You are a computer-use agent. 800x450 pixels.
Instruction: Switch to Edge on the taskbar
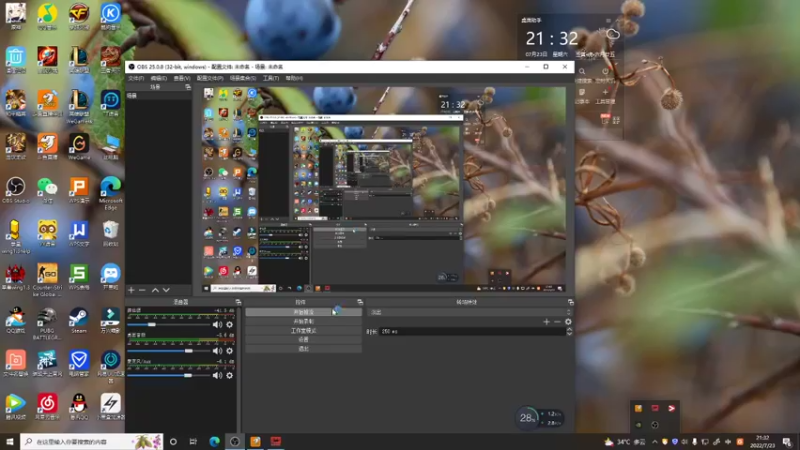(214, 442)
